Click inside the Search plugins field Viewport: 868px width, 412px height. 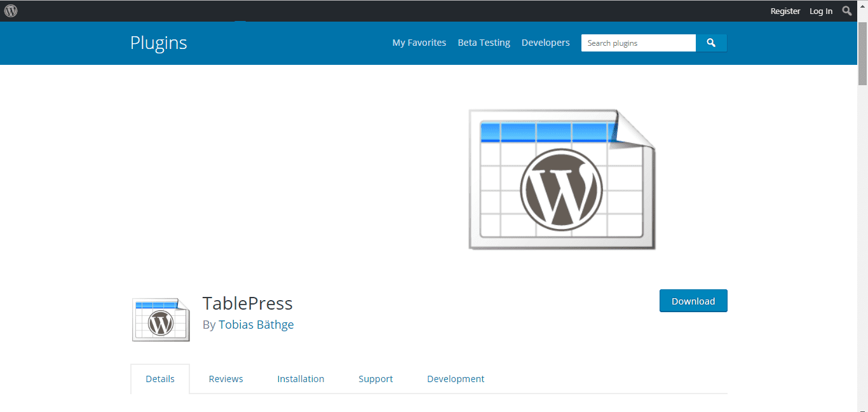point(638,43)
